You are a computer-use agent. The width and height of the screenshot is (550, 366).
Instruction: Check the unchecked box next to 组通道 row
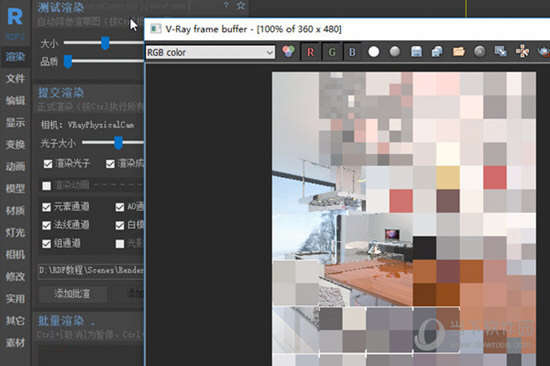click(120, 244)
